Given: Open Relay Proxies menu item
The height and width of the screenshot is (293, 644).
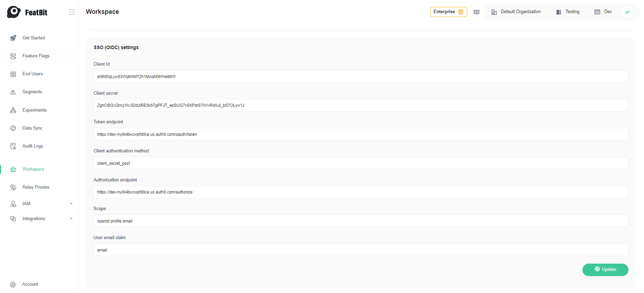Looking at the screenshot, I should [x=36, y=187].
